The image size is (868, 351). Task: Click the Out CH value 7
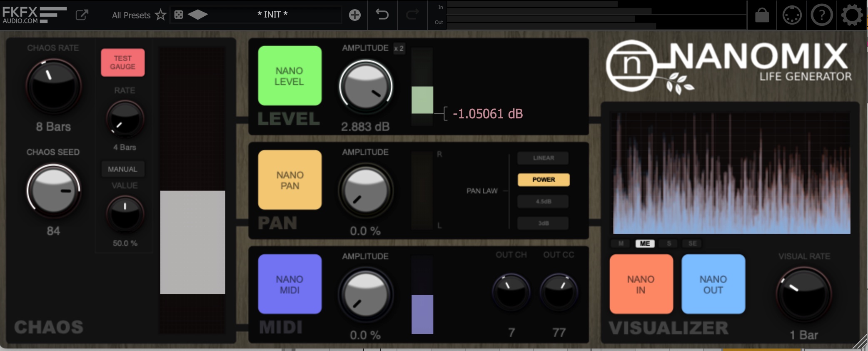[x=511, y=333]
